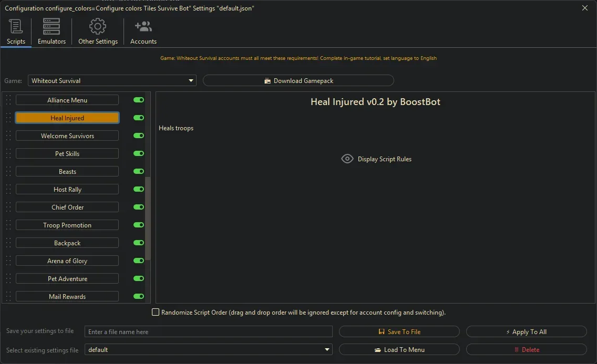The height and width of the screenshot is (364, 597).
Task: Select the Arena of Glory script
Action: 67,261
